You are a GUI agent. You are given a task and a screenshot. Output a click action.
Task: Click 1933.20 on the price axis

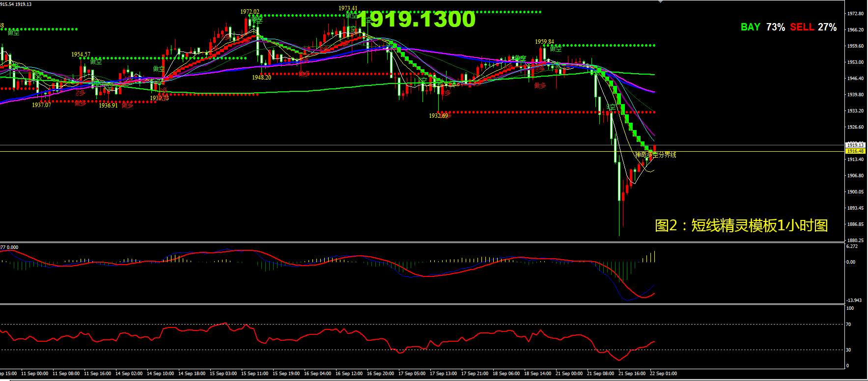pos(856,111)
